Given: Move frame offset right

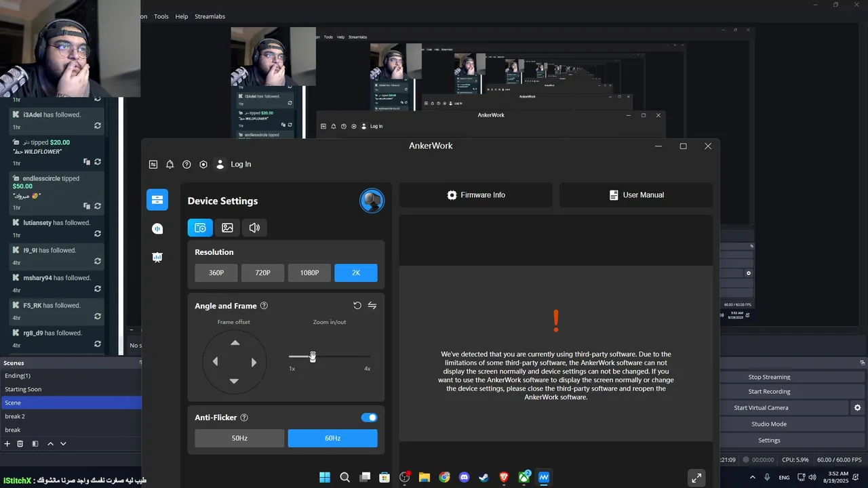Looking at the screenshot, I should pos(254,362).
